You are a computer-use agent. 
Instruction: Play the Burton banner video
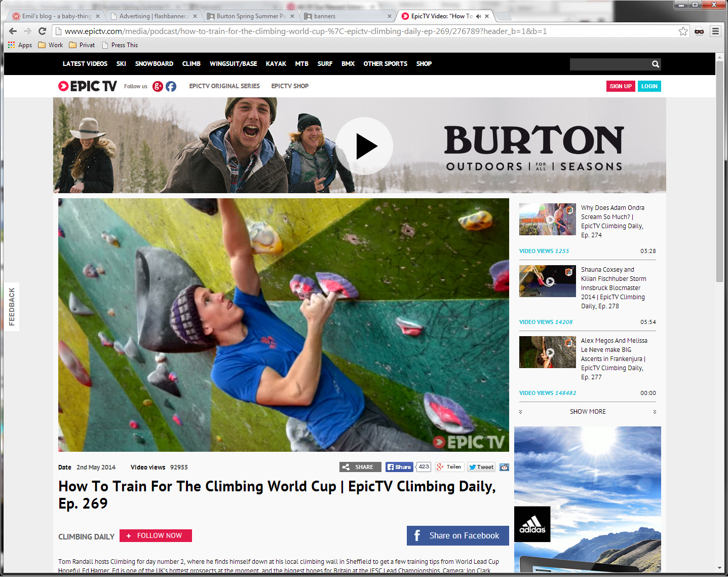364,146
